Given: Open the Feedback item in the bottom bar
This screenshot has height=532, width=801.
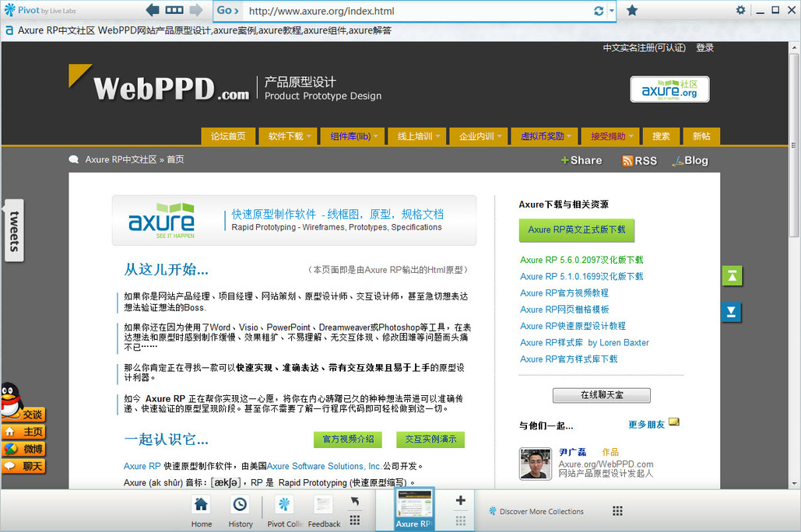Looking at the screenshot, I should 324,511.
